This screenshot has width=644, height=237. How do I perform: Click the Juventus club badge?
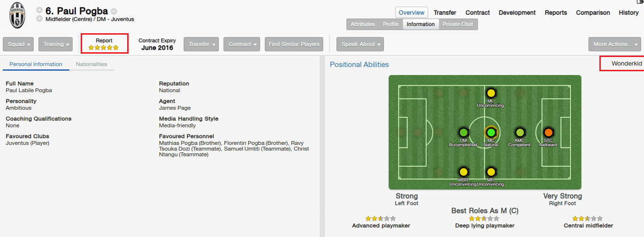18,15
